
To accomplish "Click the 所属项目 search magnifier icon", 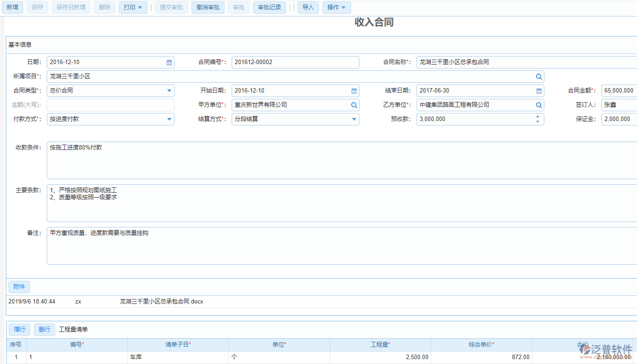I will pyautogui.click(x=539, y=76).
